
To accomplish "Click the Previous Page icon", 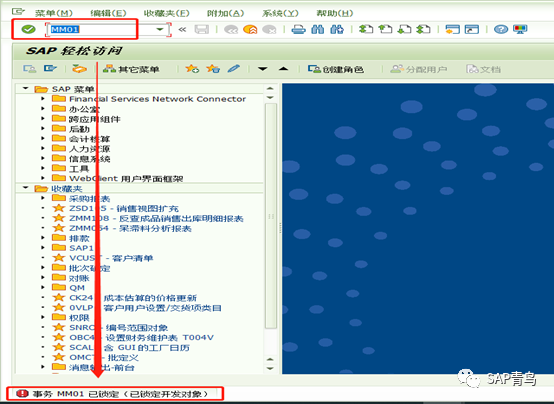I will click(385, 29).
